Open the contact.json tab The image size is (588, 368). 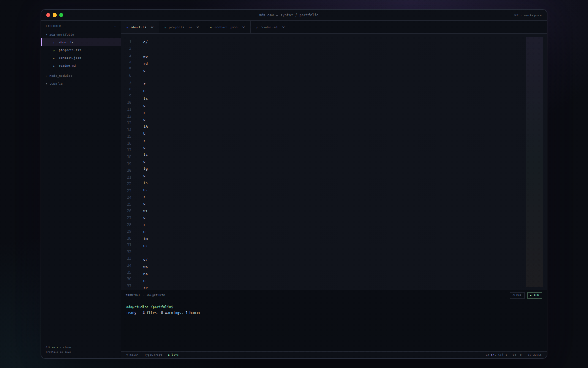[x=228, y=27]
